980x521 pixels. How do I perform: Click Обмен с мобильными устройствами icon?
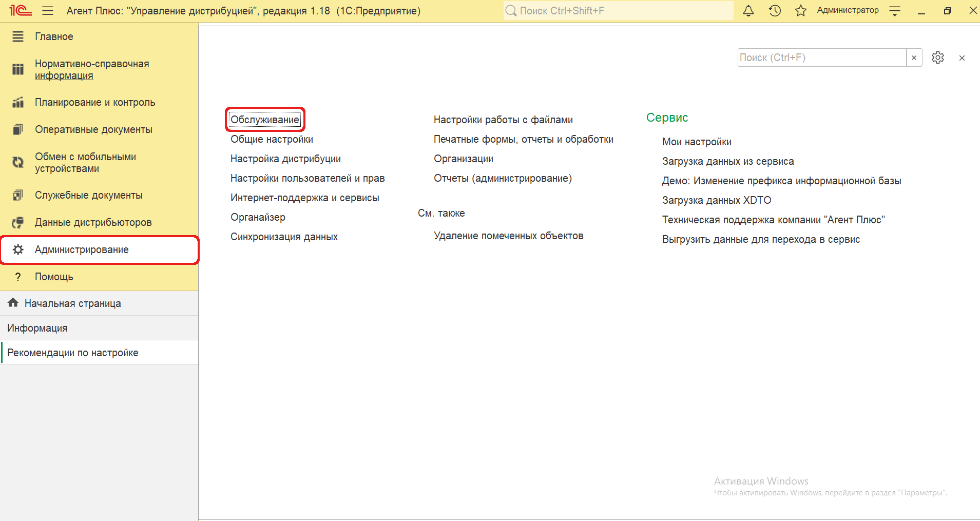tap(18, 162)
